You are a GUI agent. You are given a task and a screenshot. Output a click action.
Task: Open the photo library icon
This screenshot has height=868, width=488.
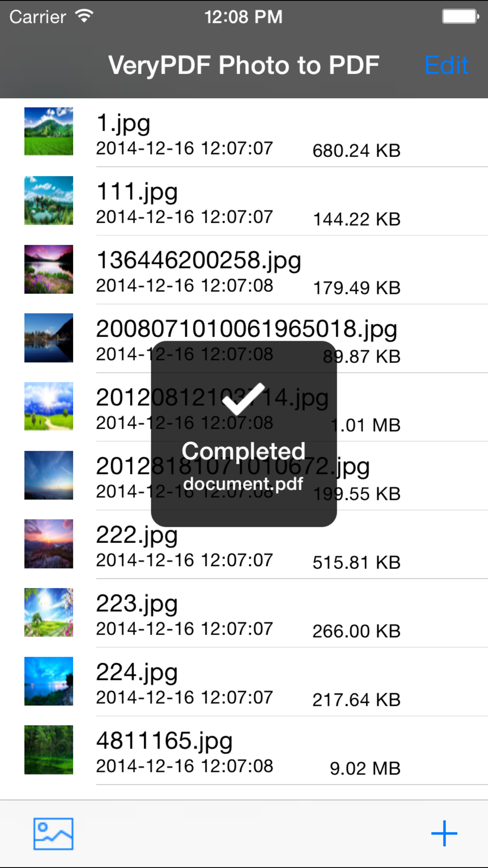click(x=53, y=834)
